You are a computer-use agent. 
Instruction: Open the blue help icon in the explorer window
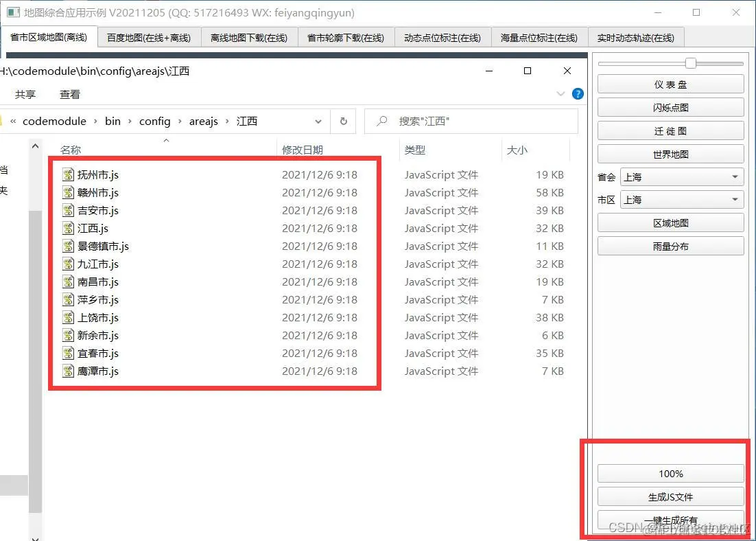[x=578, y=94]
